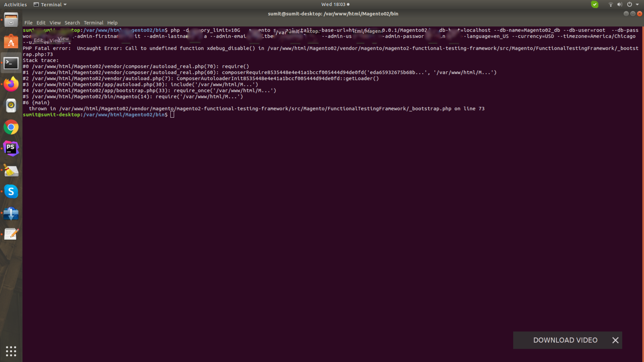Open Files manager from the dock
The width and height of the screenshot is (644, 362).
11,20
